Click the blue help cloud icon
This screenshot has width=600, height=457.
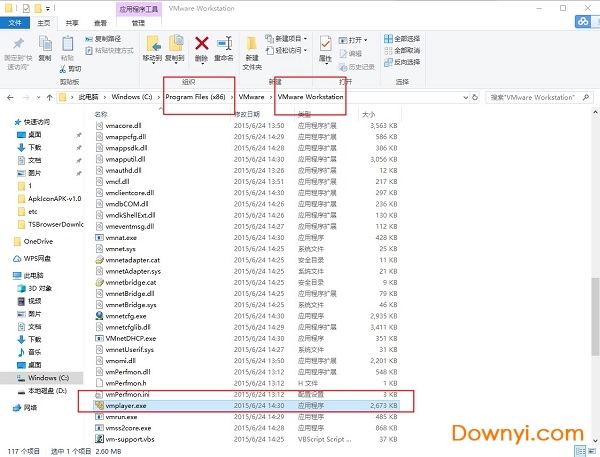click(x=583, y=21)
